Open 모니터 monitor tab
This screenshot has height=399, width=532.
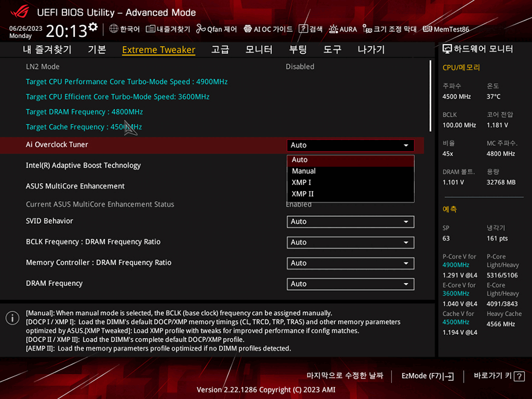(259, 50)
